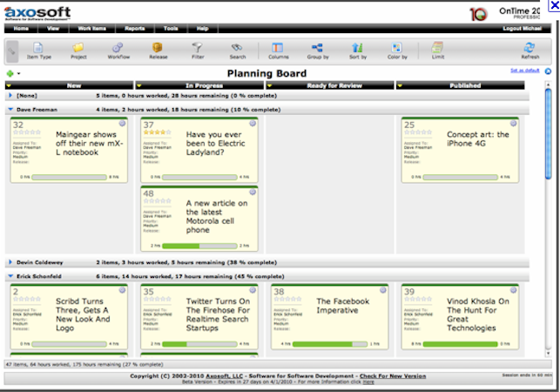
Task: Open the Published column dropdown arrow
Action: click(x=400, y=85)
